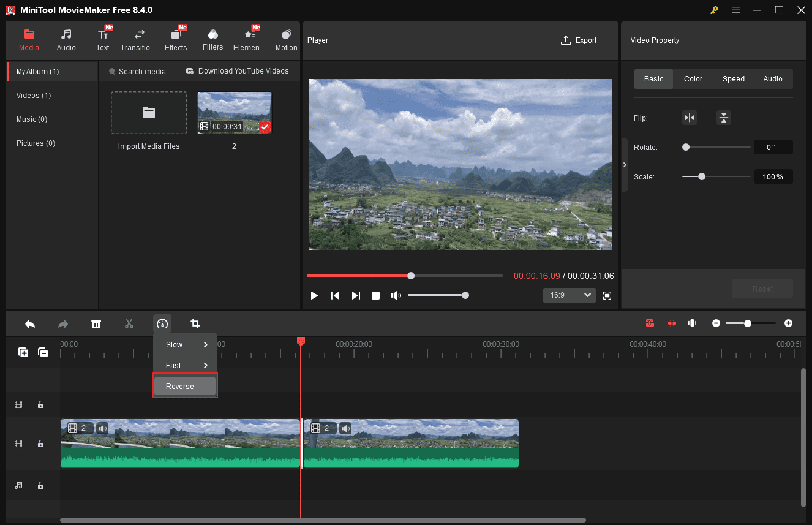Open the Elements panel
The width and height of the screenshot is (812, 525).
point(247,39)
